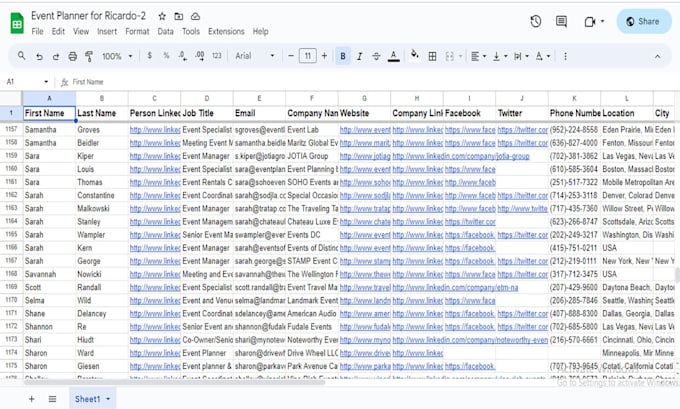
Task: Print the spreadsheet
Action: (x=72, y=56)
